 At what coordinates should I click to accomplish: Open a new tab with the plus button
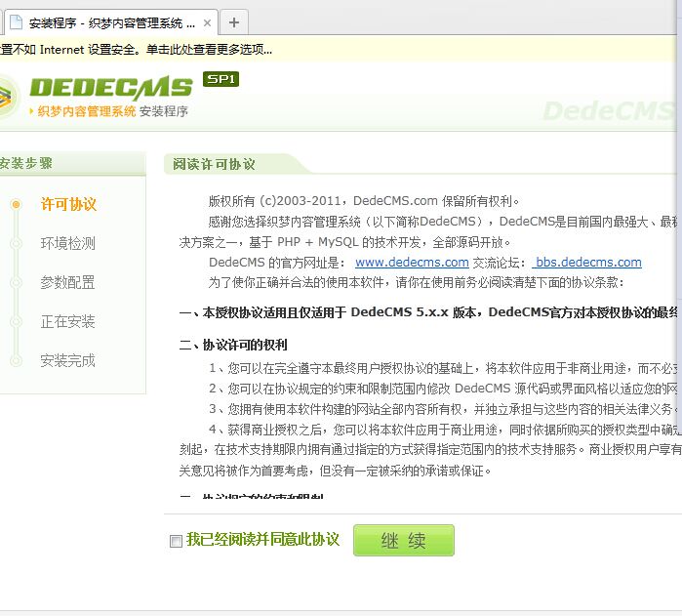click(234, 21)
